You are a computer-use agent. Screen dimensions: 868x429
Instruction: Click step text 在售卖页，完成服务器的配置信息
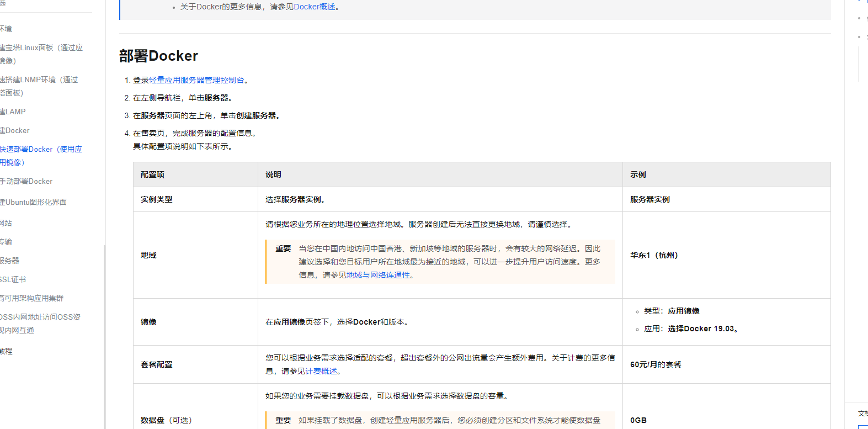pos(194,133)
